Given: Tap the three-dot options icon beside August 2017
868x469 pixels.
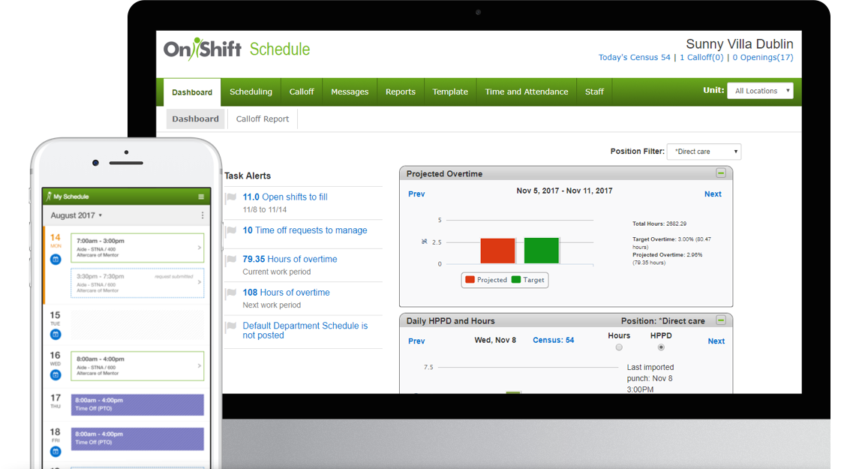Looking at the screenshot, I should point(203,215).
